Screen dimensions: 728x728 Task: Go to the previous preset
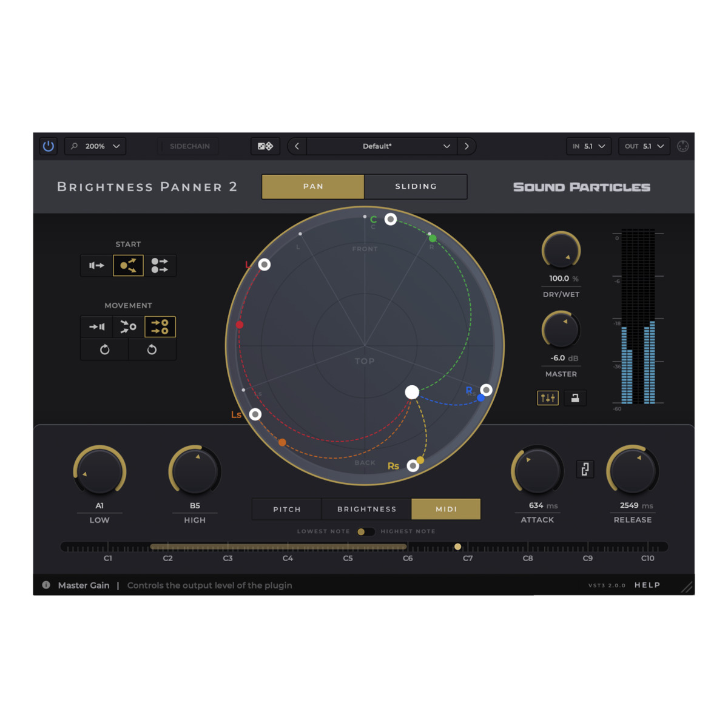click(x=297, y=146)
